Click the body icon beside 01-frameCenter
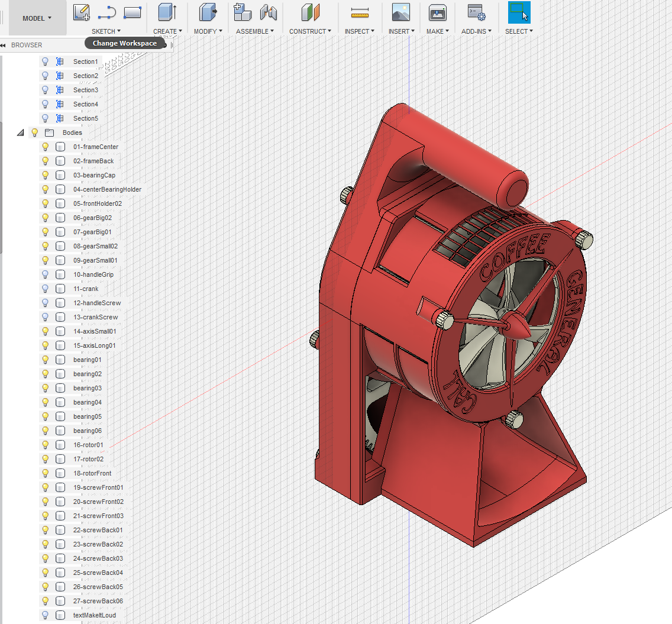 point(60,147)
